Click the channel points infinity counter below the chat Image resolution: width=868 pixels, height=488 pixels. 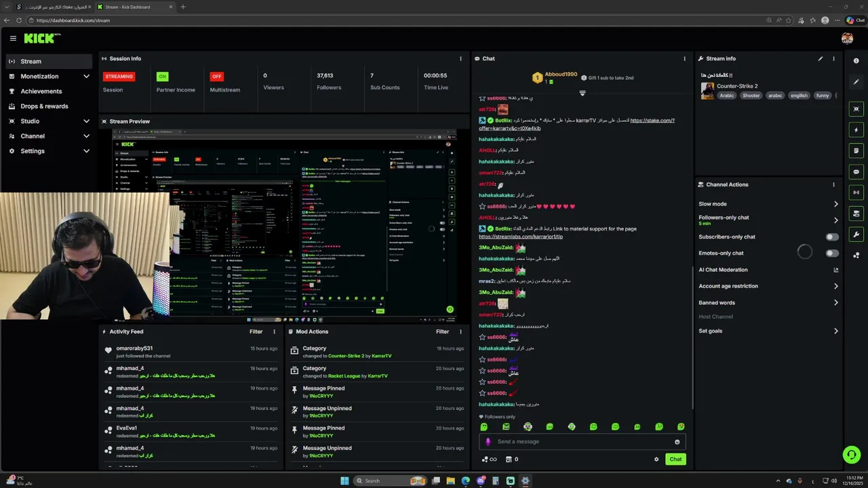(x=489, y=459)
